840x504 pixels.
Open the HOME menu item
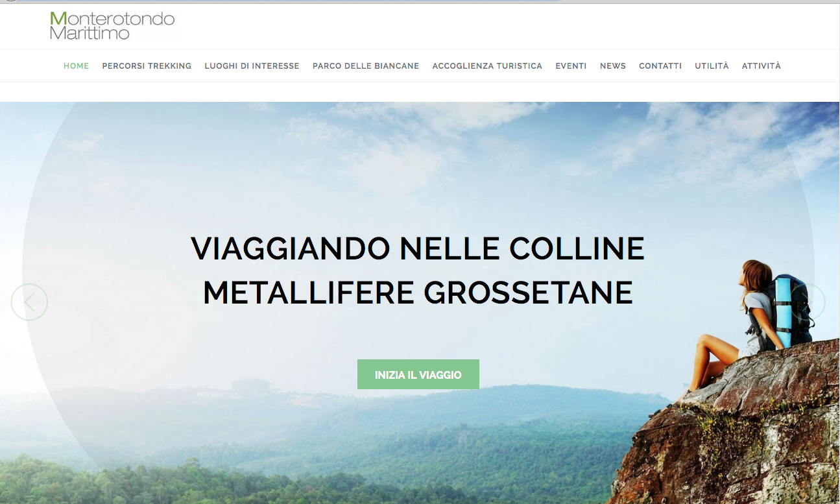tap(76, 66)
